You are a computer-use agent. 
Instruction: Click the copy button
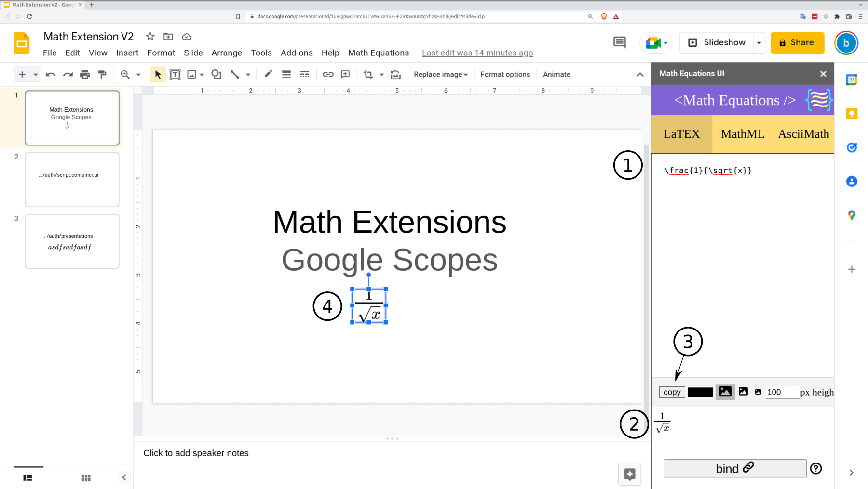coord(672,392)
